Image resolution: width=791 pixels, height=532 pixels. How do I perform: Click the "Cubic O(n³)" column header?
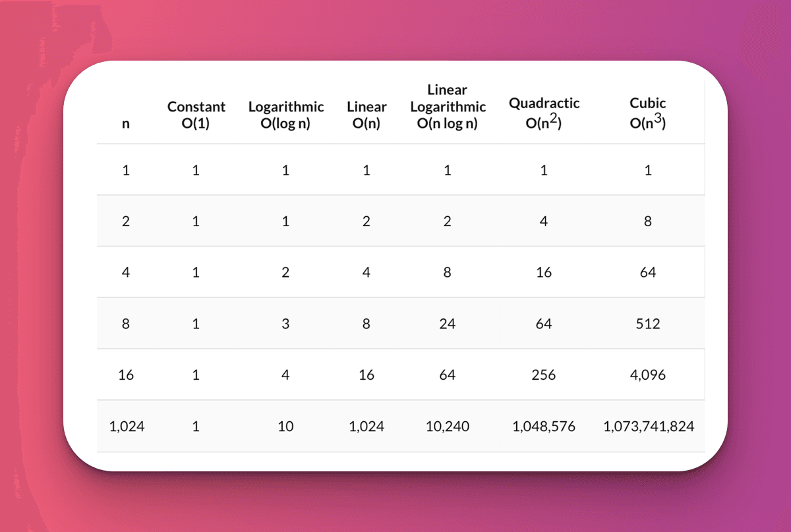coord(647,113)
